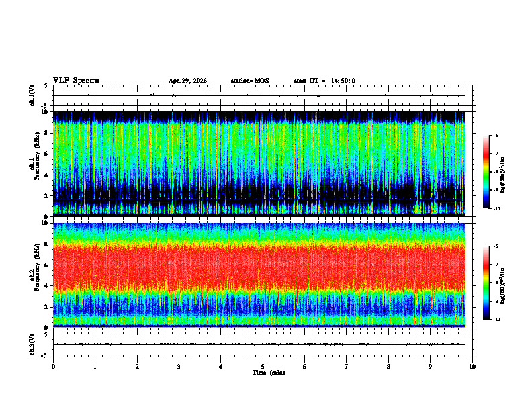
Task: Click the Apr. 29, 2026 date label
Action: pyautogui.click(x=187, y=81)
